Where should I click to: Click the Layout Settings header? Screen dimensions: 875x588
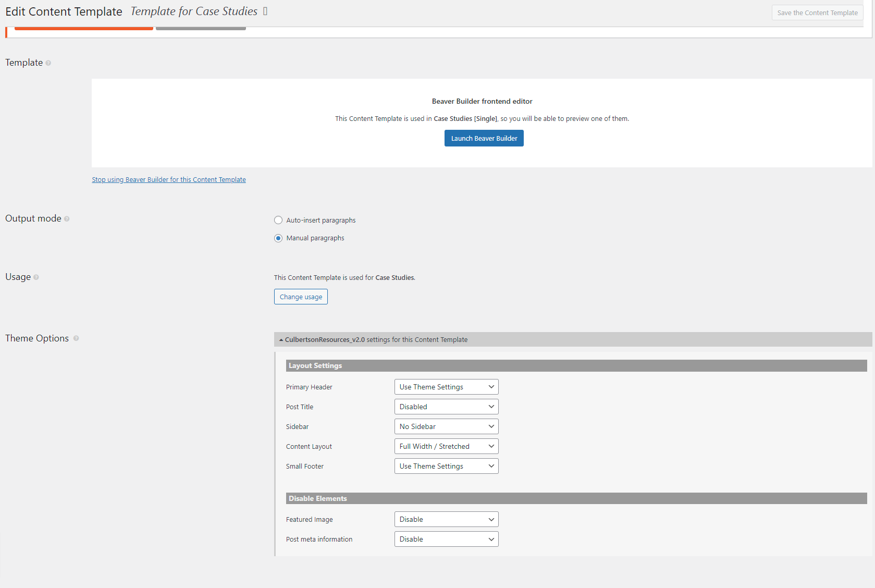576,365
